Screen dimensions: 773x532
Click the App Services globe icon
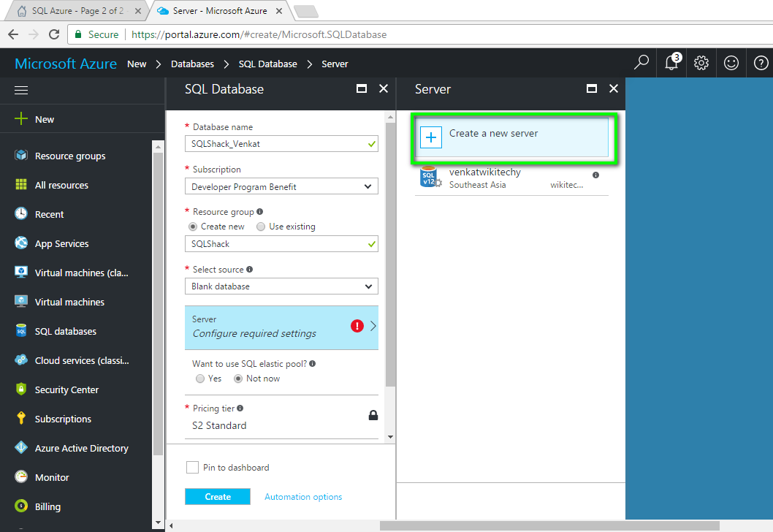[21, 243]
